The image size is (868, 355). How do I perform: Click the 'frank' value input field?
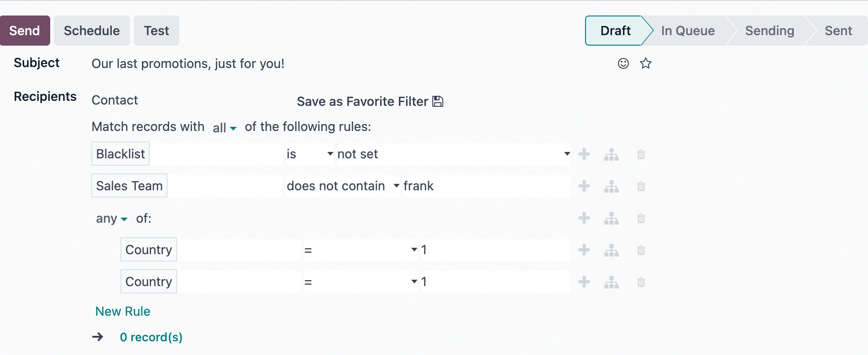tap(486, 186)
